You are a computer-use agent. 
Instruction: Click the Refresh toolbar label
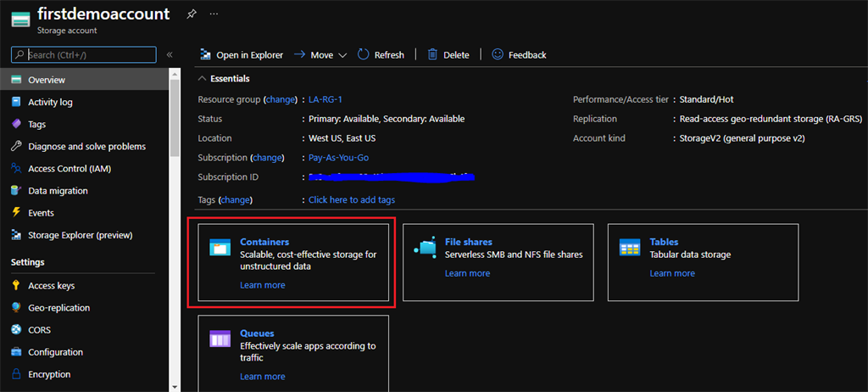(389, 55)
